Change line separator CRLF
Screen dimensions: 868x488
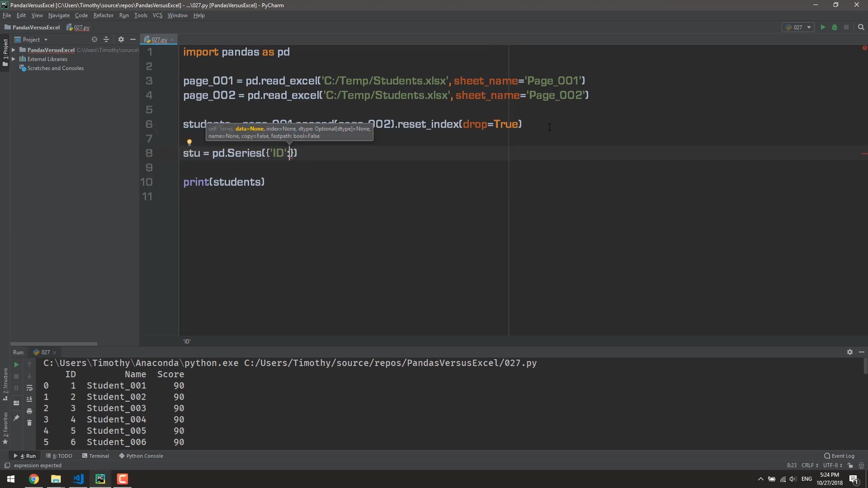click(x=810, y=465)
